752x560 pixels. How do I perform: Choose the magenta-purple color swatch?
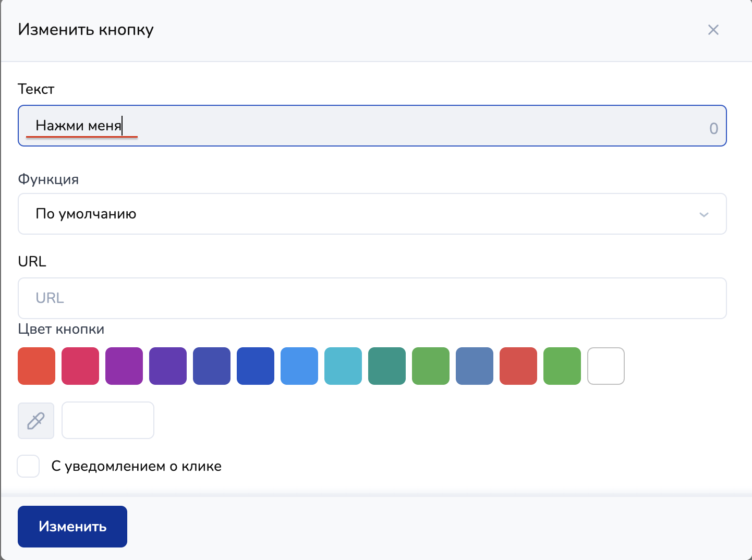point(124,366)
